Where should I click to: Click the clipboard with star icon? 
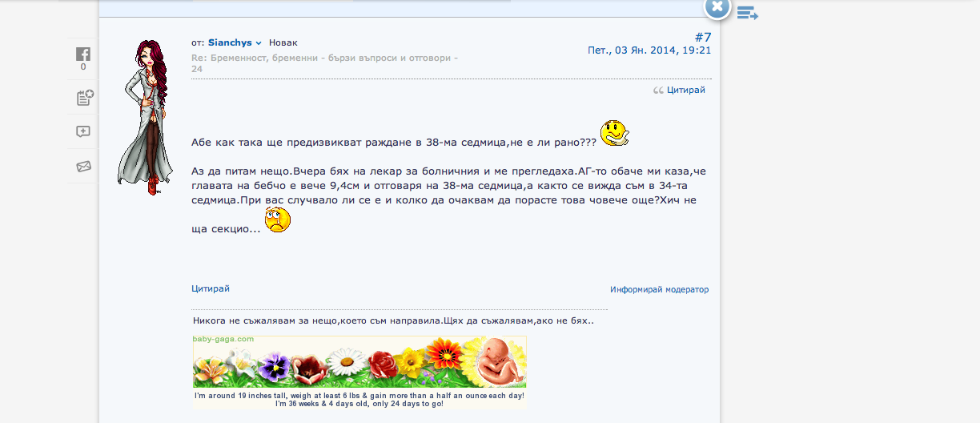83,98
